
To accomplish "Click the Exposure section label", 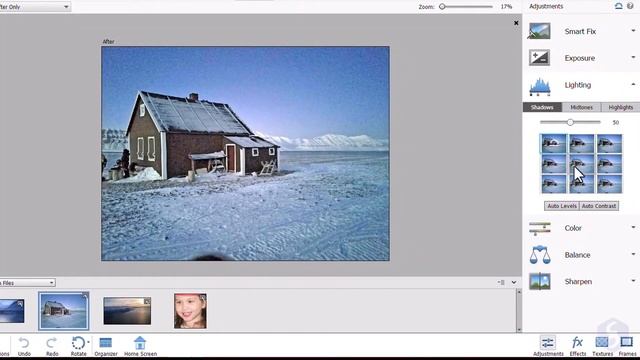I will click(x=580, y=58).
